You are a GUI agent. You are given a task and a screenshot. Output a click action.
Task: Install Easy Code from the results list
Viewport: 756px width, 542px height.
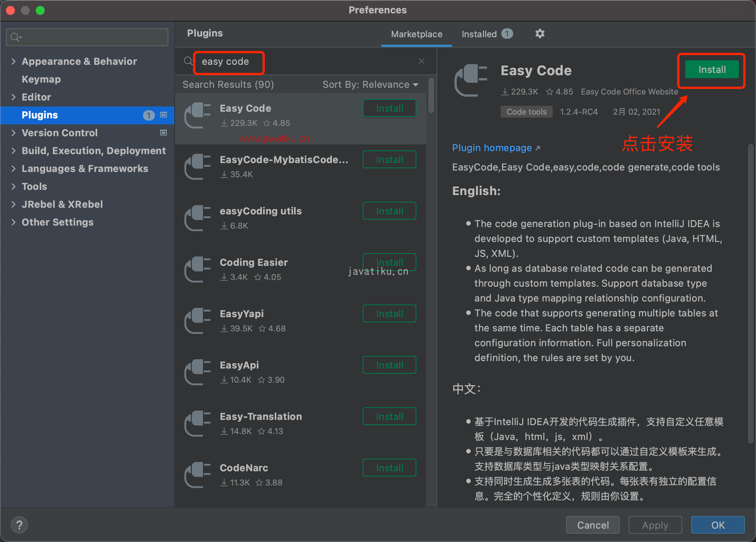coord(390,108)
